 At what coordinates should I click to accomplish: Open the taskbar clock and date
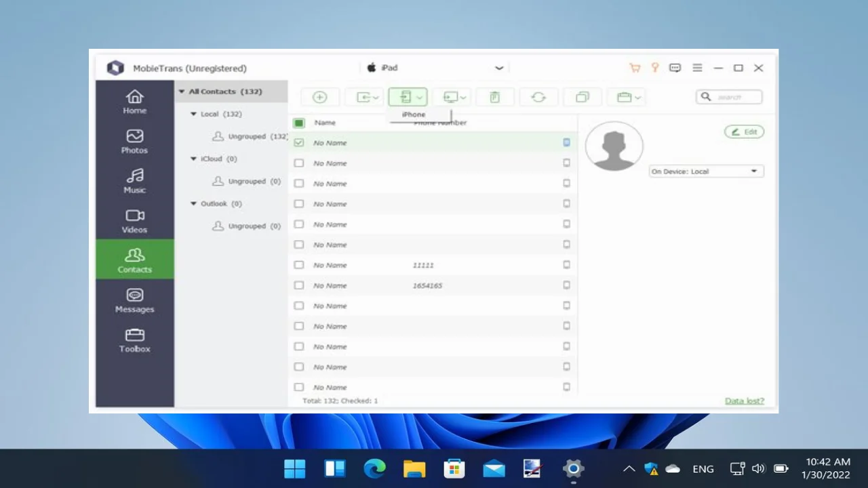(825, 468)
